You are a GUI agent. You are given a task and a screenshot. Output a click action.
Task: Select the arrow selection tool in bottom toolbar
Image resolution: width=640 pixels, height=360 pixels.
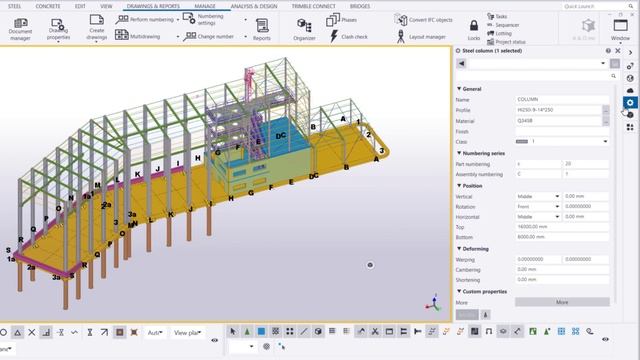coord(233,331)
